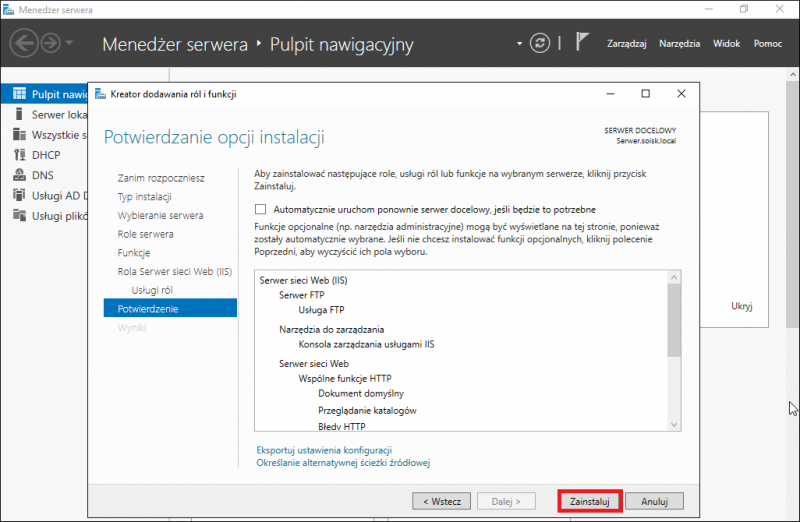Open the navigation history dropdown arrow
This screenshot has width=800, height=522.
[x=69, y=43]
